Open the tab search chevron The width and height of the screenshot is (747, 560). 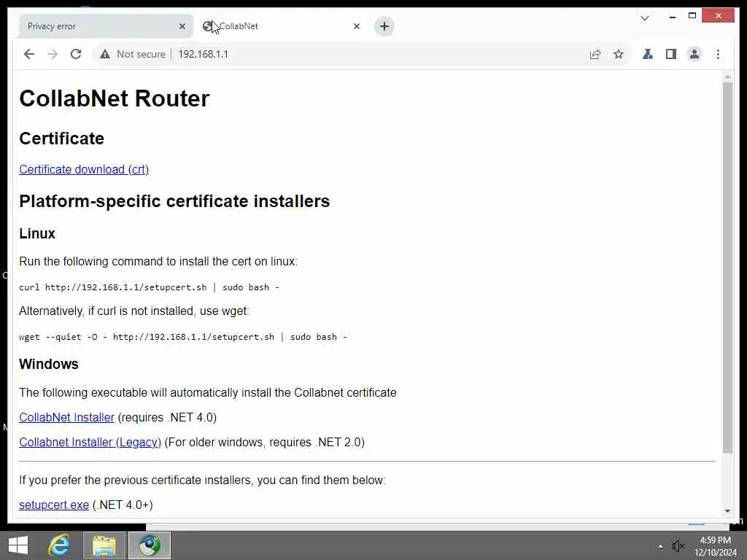(645, 18)
